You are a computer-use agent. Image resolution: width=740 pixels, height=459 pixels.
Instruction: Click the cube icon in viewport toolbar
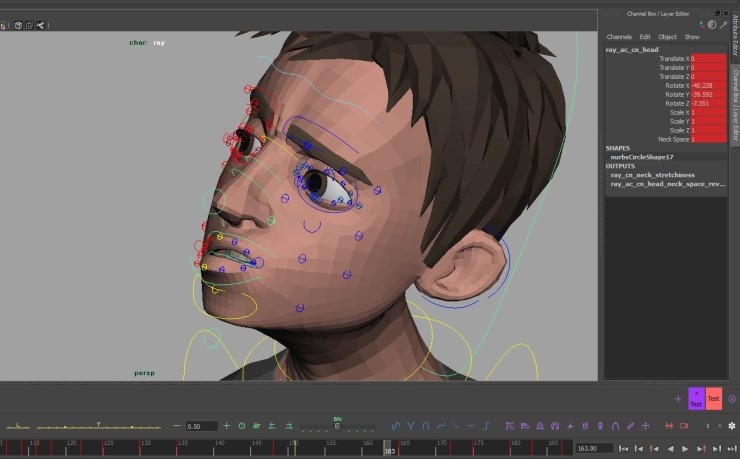[x=18, y=25]
